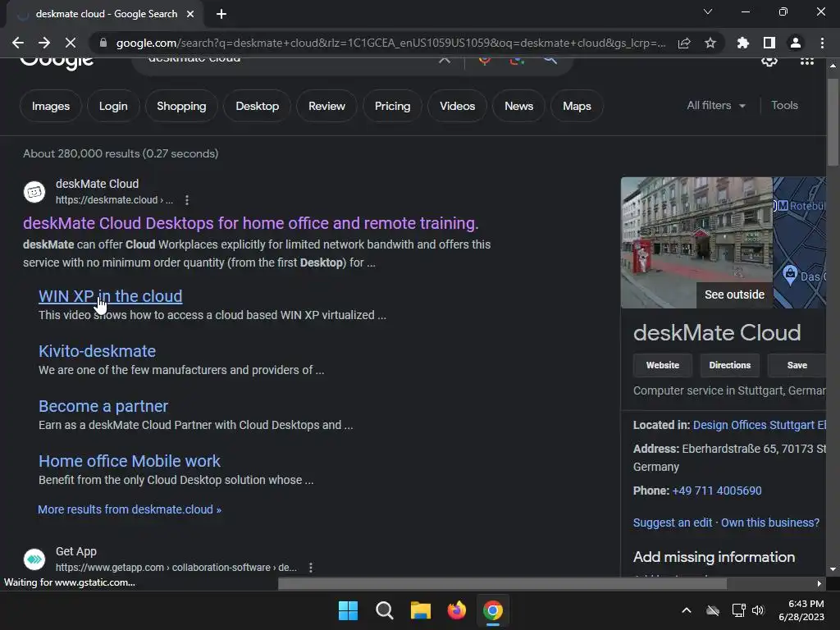840x630 pixels.
Task: Open Design Offices Stuttgart link
Action: point(759,426)
